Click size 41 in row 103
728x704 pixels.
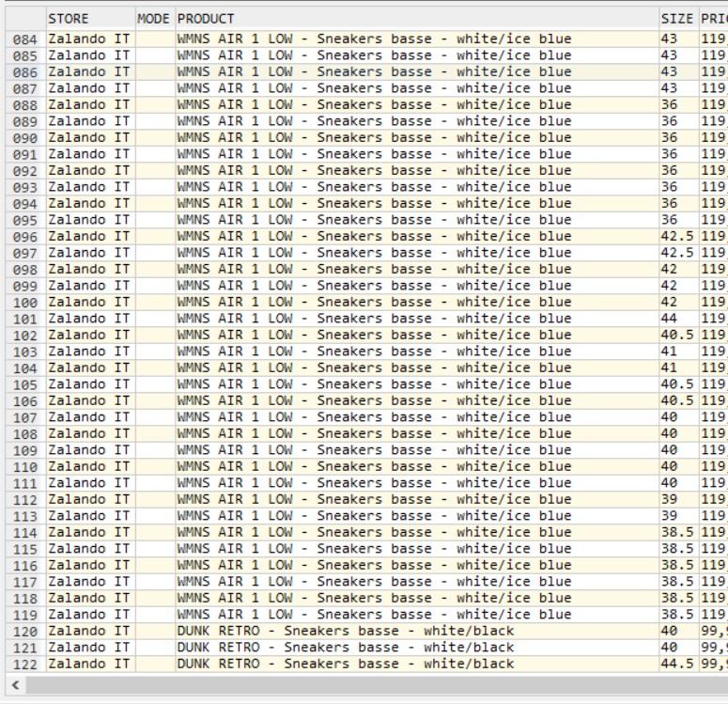(679, 352)
